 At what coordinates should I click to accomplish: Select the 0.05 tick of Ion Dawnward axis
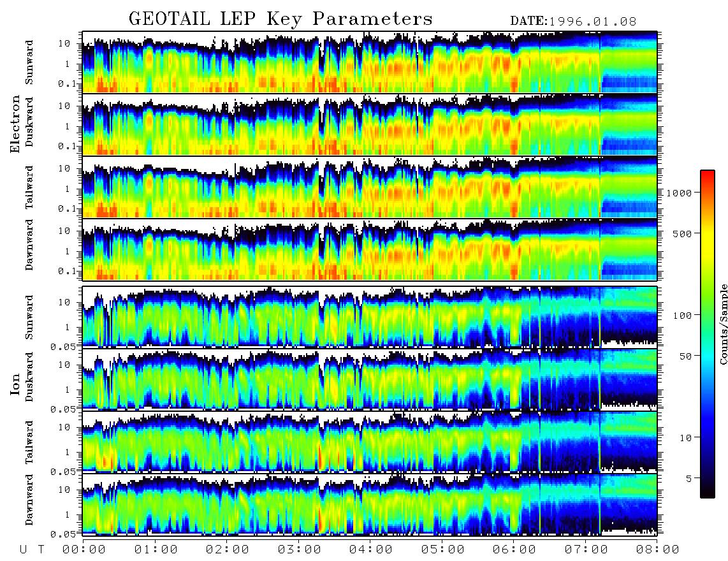62,534
